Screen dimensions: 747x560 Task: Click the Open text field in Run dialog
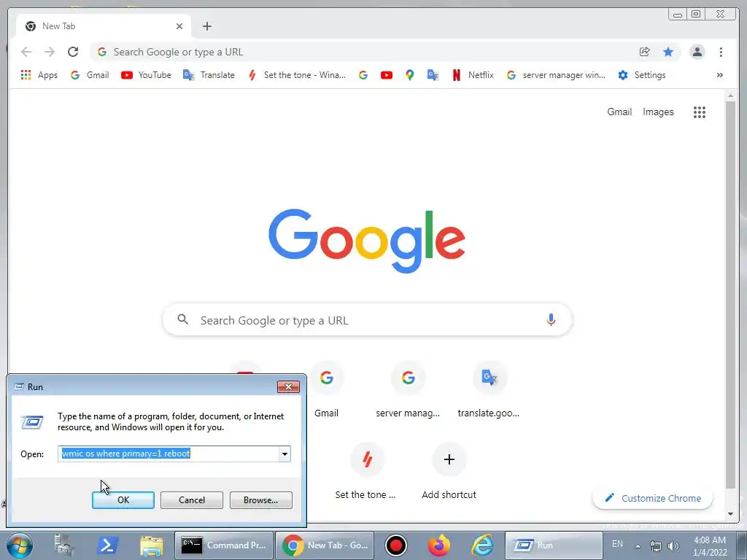(169, 454)
